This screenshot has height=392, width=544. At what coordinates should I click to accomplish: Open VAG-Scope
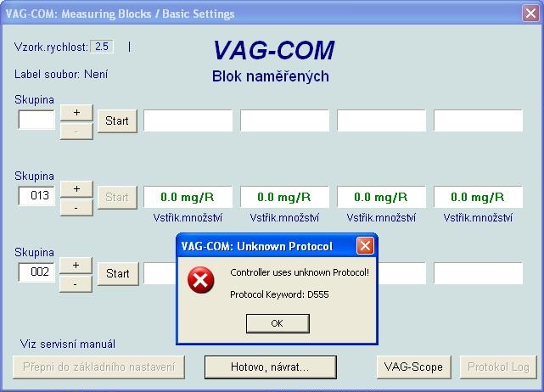tap(413, 367)
